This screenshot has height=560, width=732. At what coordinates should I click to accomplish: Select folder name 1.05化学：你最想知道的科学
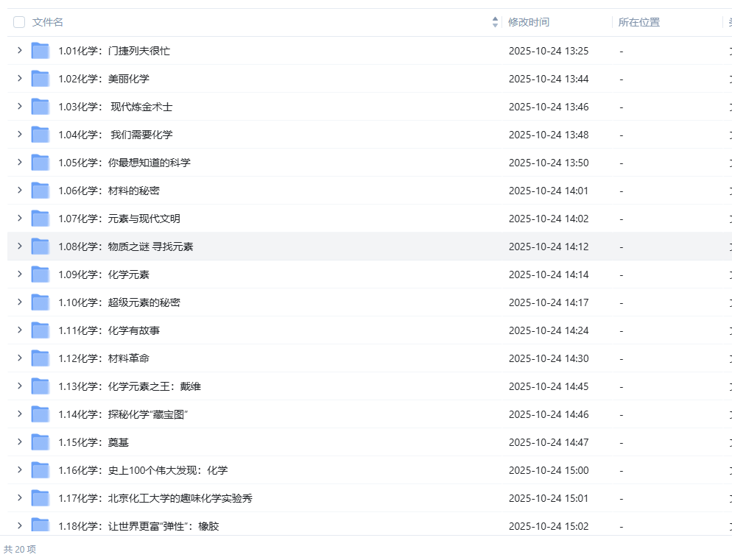click(x=124, y=163)
